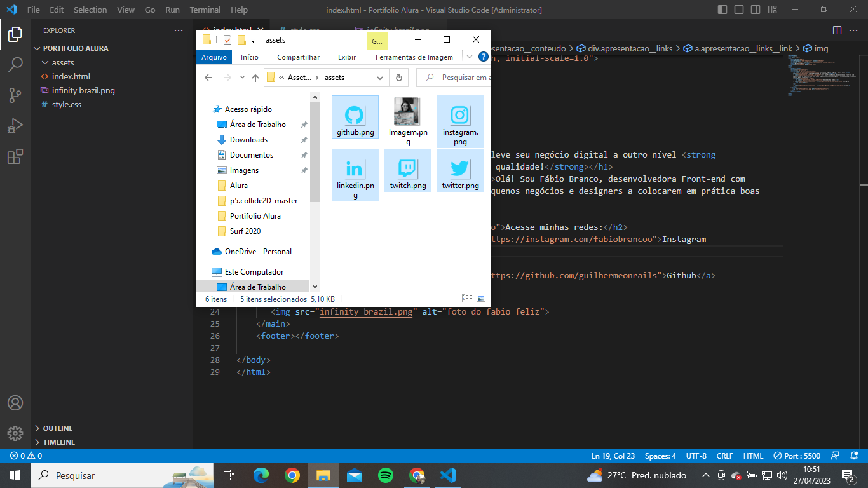Split the editor right

[x=837, y=30]
